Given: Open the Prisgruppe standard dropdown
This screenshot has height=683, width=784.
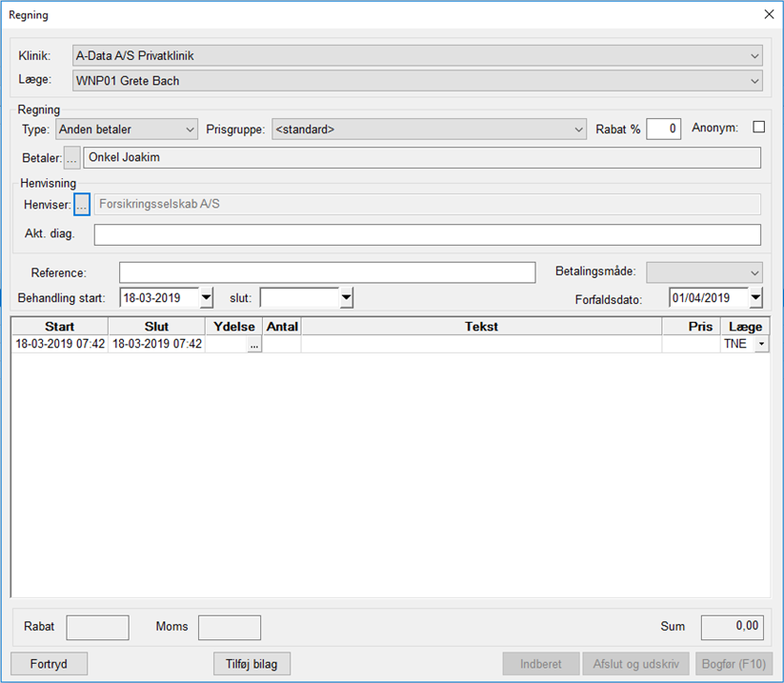Looking at the screenshot, I should (x=429, y=129).
